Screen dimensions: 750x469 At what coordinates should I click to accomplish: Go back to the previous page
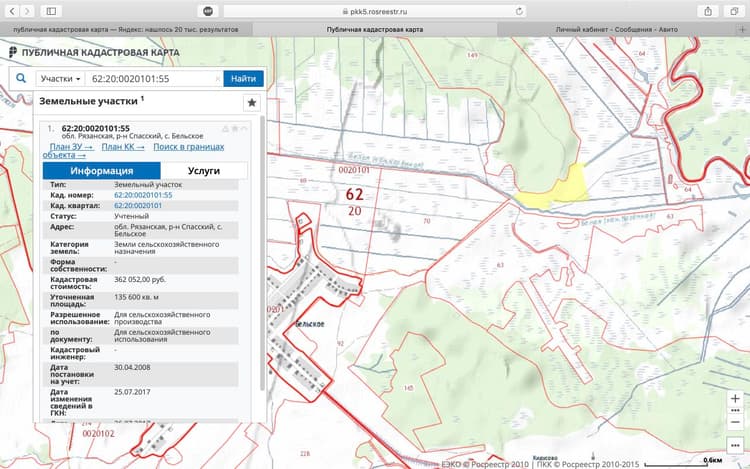pyautogui.click(x=12, y=11)
